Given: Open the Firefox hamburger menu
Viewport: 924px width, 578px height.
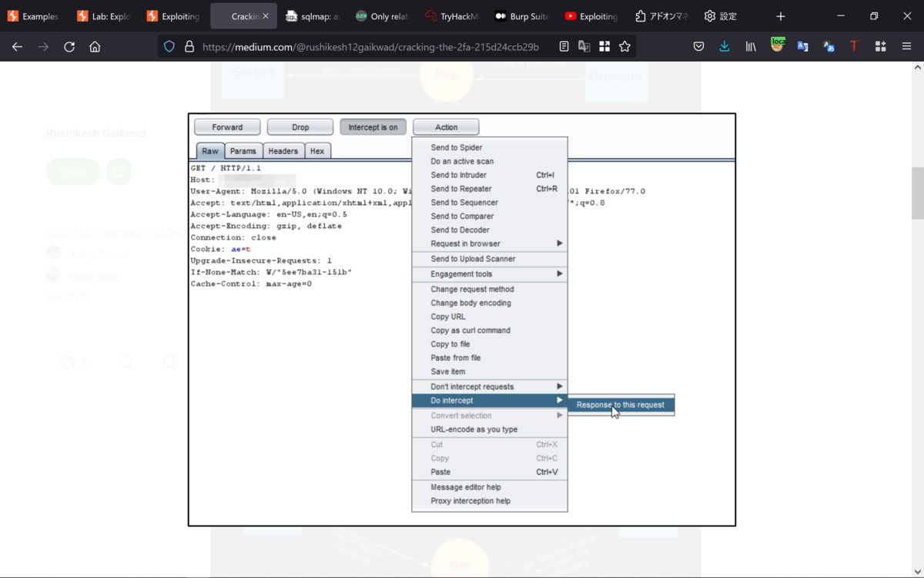Looking at the screenshot, I should coord(906,47).
